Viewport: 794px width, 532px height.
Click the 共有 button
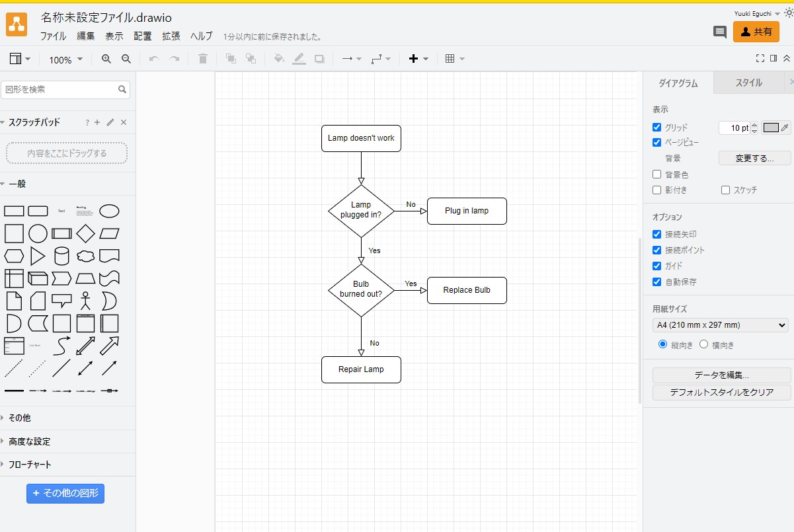coord(756,31)
